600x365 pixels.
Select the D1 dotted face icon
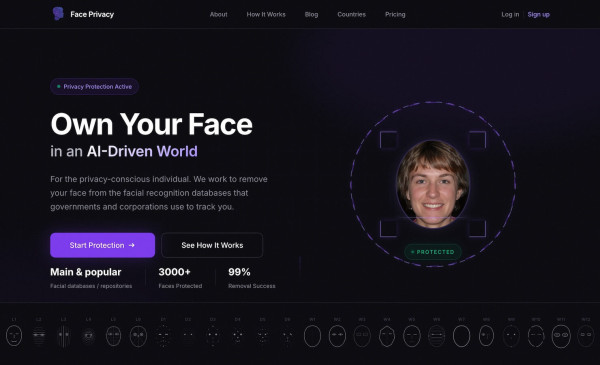163,336
